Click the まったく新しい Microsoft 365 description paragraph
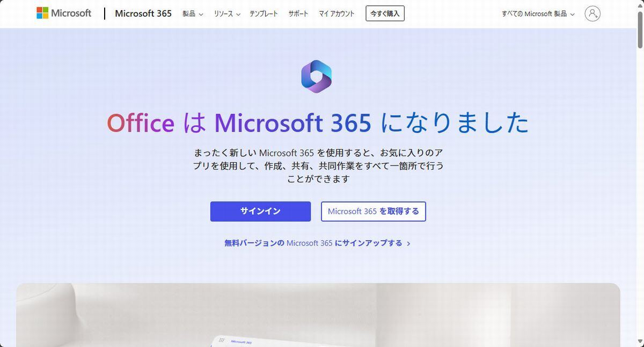Viewport: 644px width, 347px height. tap(318, 165)
